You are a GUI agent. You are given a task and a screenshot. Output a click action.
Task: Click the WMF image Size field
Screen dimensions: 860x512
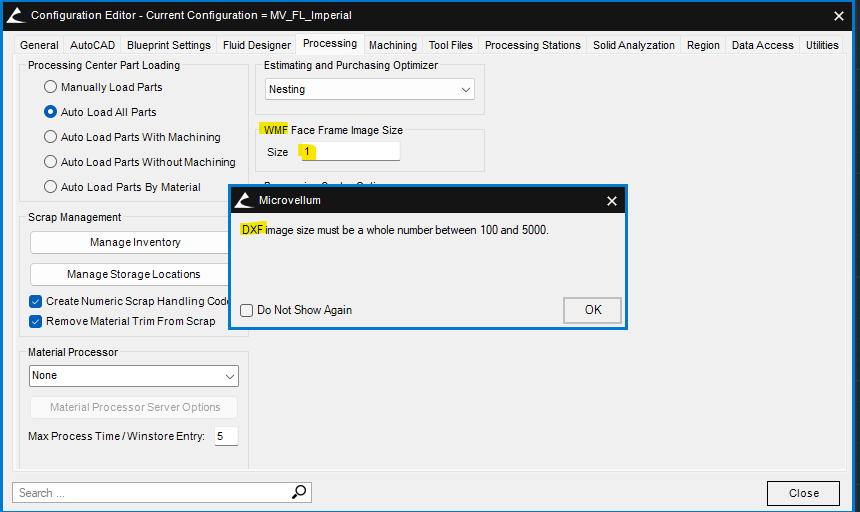click(x=348, y=152)
